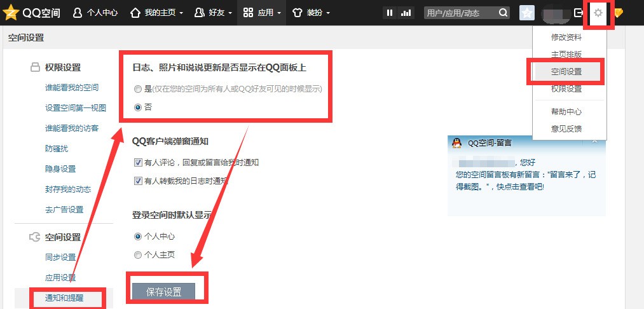The width and height of the screenshot is (644, 309).
Task: Click heading 日志、照片和说说更新是否显示在QQ面板上
Action: [219, 68]
